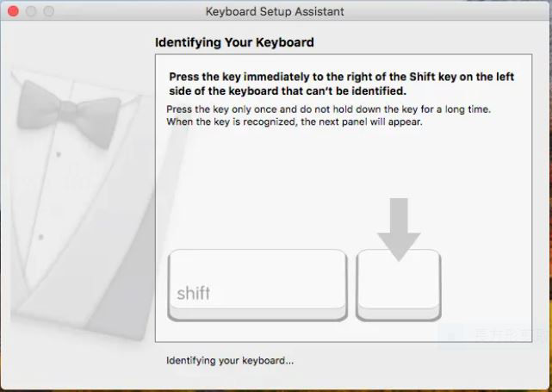Click the 'Identifying your keyboard...' status text
The width and height of the screenshot is (552, 392).
click(230, 361)
